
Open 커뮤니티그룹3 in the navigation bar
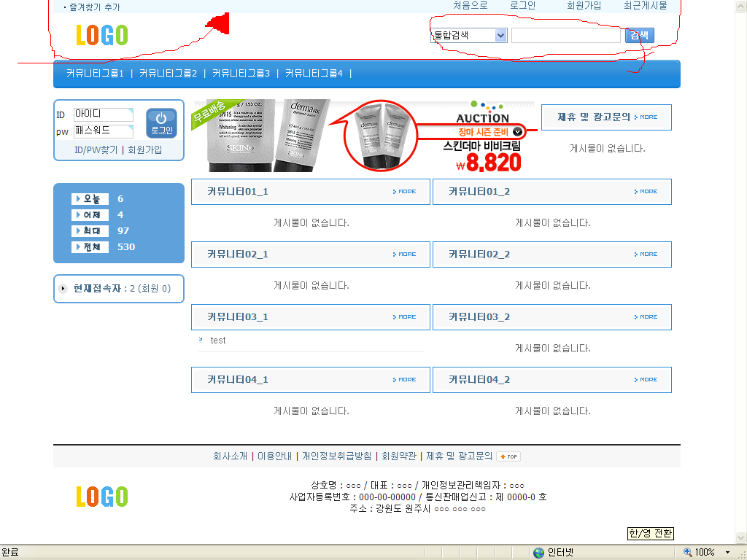[241, 73]
